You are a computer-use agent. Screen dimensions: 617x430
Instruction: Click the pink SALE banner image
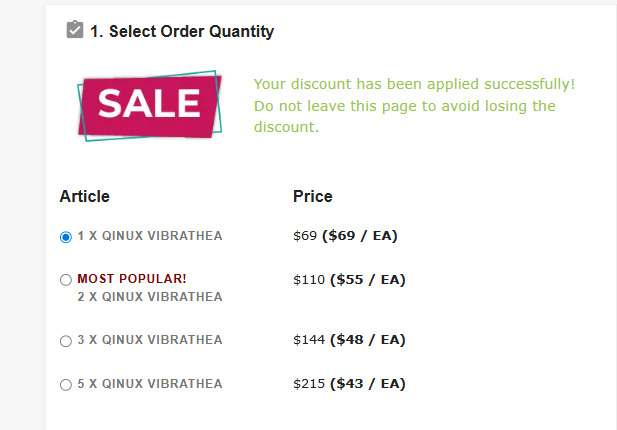149,104
